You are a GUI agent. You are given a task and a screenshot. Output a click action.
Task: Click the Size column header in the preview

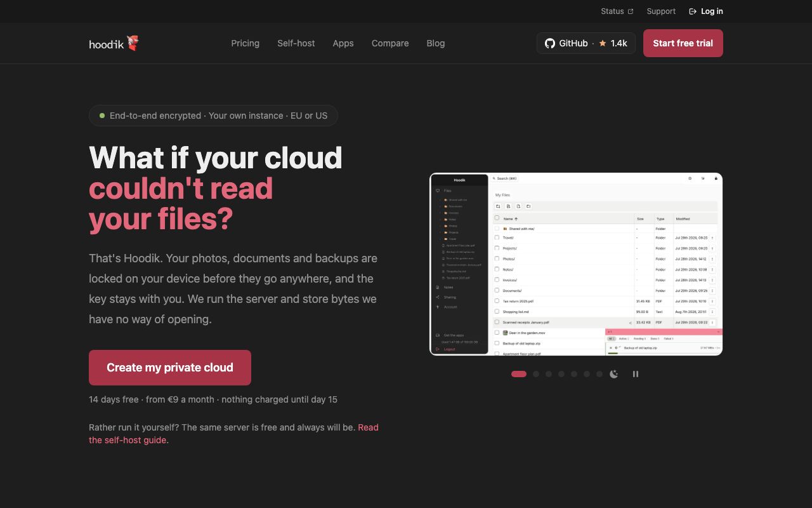pyautogui.click(x=640, y=218)
